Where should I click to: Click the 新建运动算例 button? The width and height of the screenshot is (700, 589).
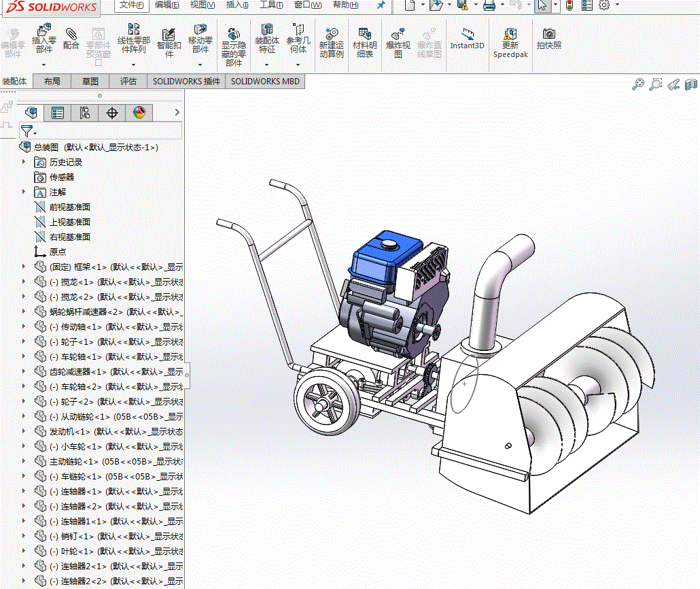pos(332,33)
